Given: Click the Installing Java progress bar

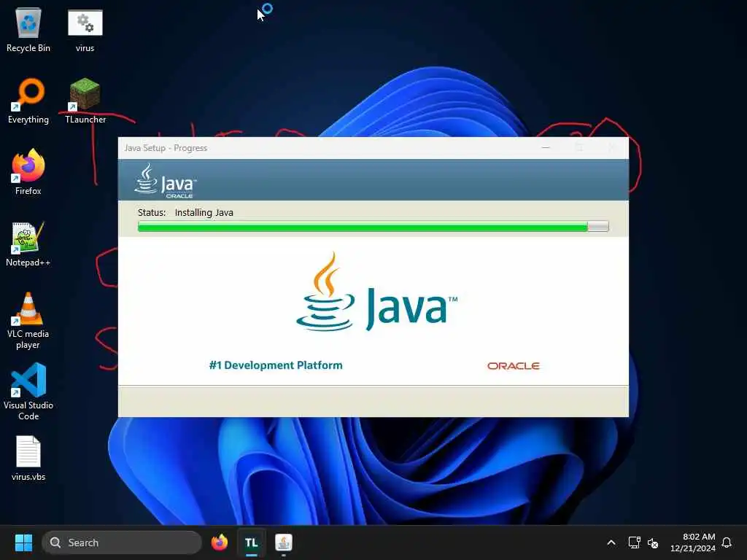Looking at the screenshot, I should point(373,227).
